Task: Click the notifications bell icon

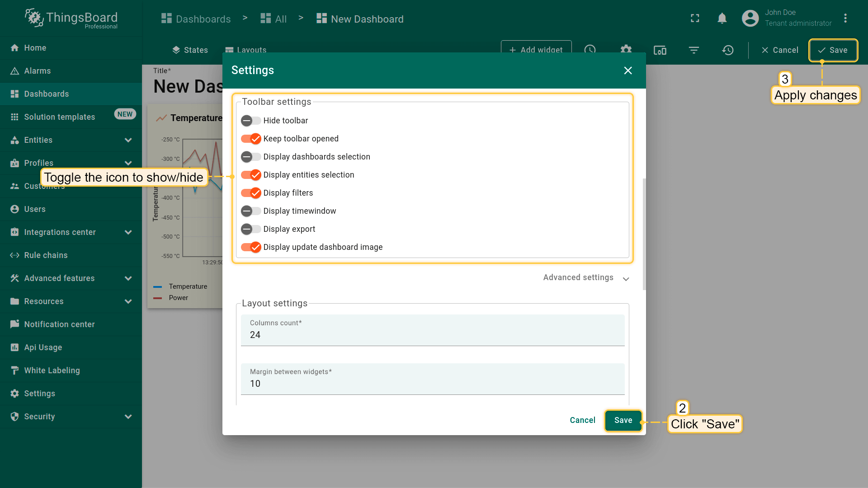Action: [722, 18]
